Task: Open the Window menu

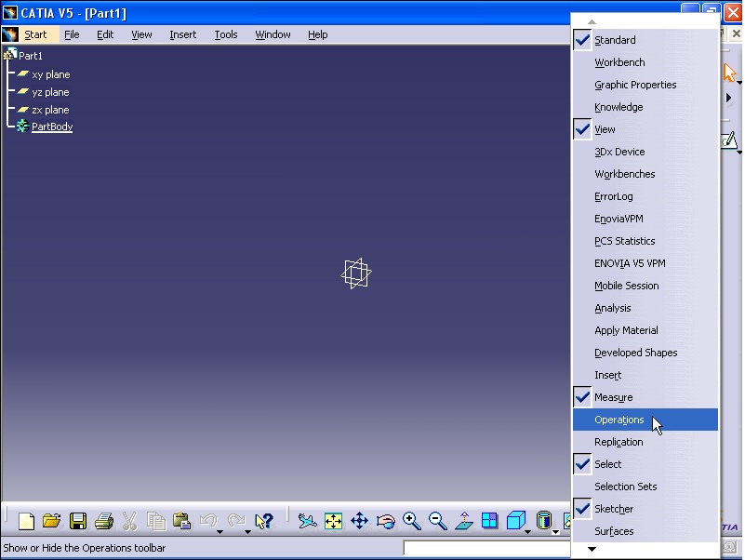Action: pyautogui.click(x=273, y=34)
